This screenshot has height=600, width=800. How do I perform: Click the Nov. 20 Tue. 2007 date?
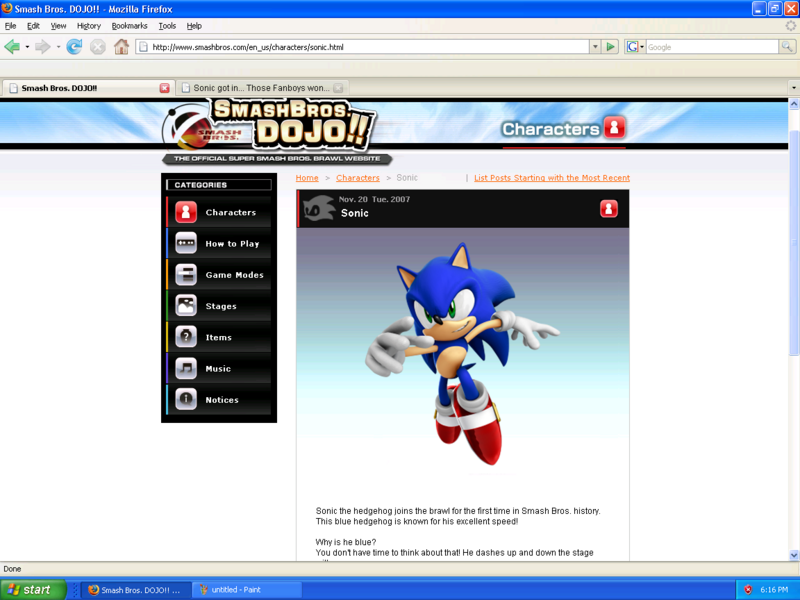tap(374, 199)
